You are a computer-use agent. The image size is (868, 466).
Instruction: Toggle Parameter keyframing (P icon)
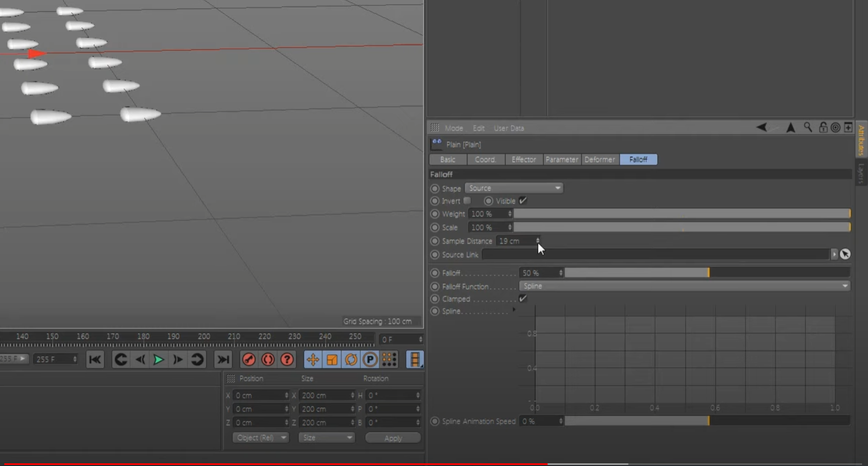pyautogui.click(x=370, y=360)
